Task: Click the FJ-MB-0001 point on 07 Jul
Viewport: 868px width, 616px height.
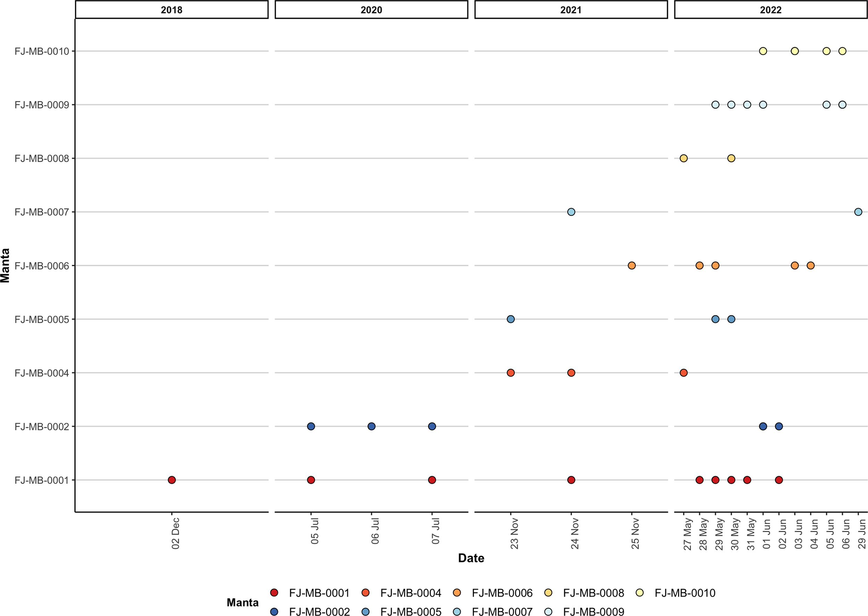Action: pyautogui.click(x=432, y=480)
